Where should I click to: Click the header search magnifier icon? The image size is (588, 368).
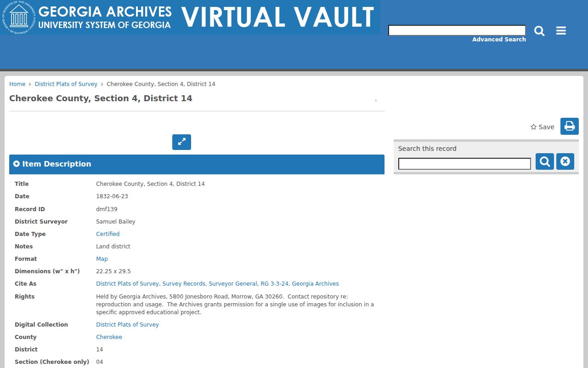[x=539, y=31]
